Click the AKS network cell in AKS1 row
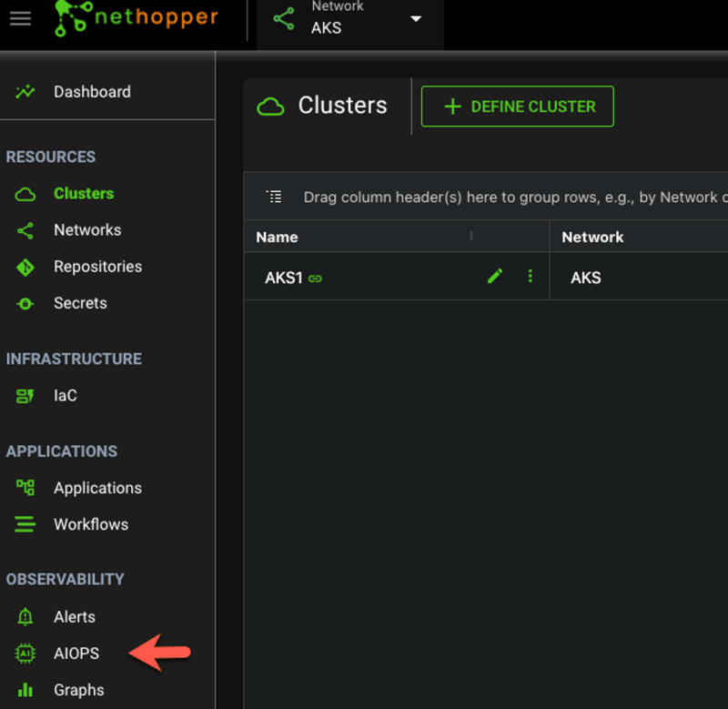The height and width of the screenshot is (709, 728). tap(586, 278)
